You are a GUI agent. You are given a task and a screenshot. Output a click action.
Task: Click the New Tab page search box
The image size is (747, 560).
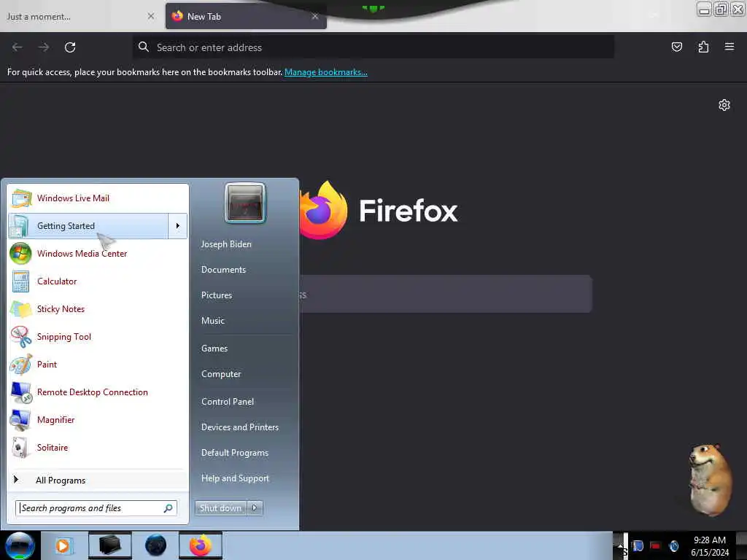click(x=446, y=295)
